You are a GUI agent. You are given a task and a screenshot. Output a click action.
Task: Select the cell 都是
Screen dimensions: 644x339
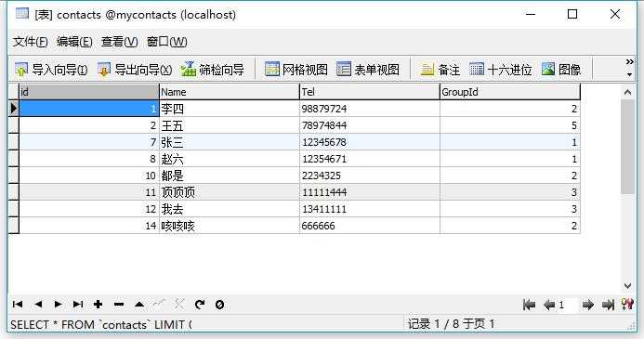(x=230, y=176)
